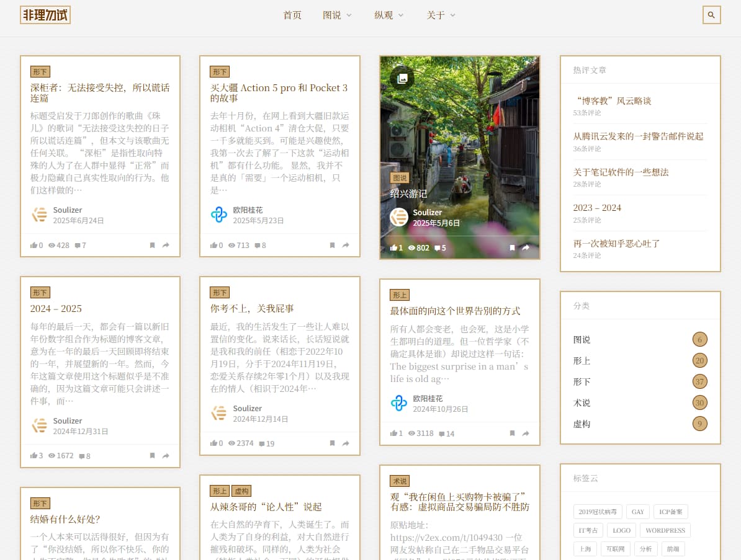Toggle bookmark on 2024 – 2025 article

tap(152, 455)
